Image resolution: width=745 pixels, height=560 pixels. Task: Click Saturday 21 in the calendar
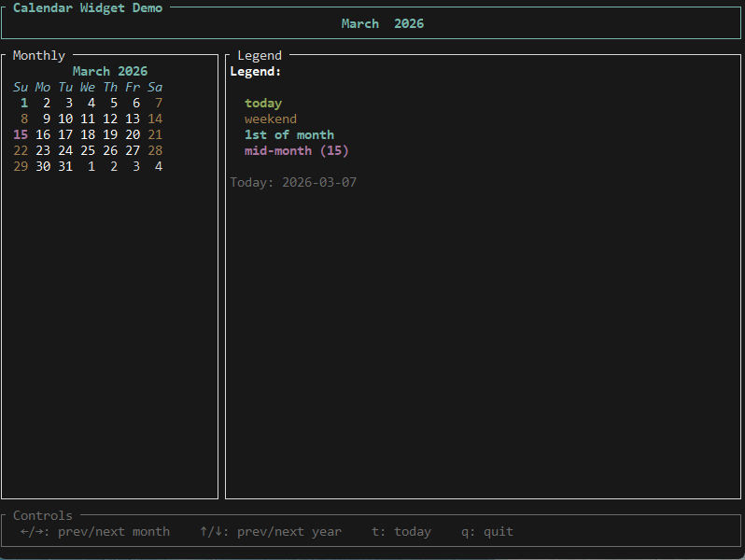point(155,134)
